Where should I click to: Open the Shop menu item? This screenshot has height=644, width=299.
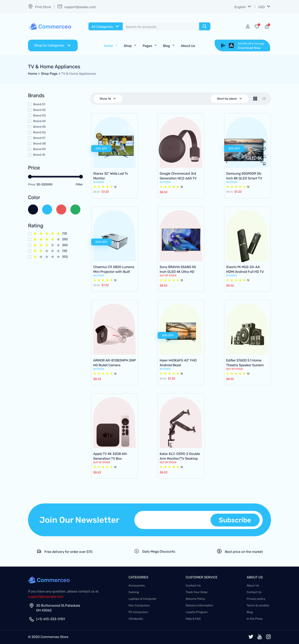pyautogui.click(x=130, y=46)
